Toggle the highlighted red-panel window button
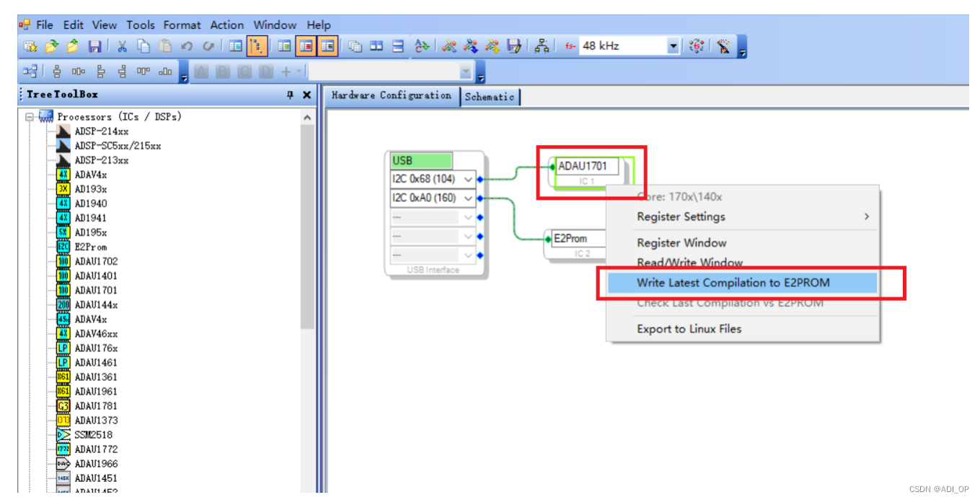The image size is (980, 500). (306, 46)
